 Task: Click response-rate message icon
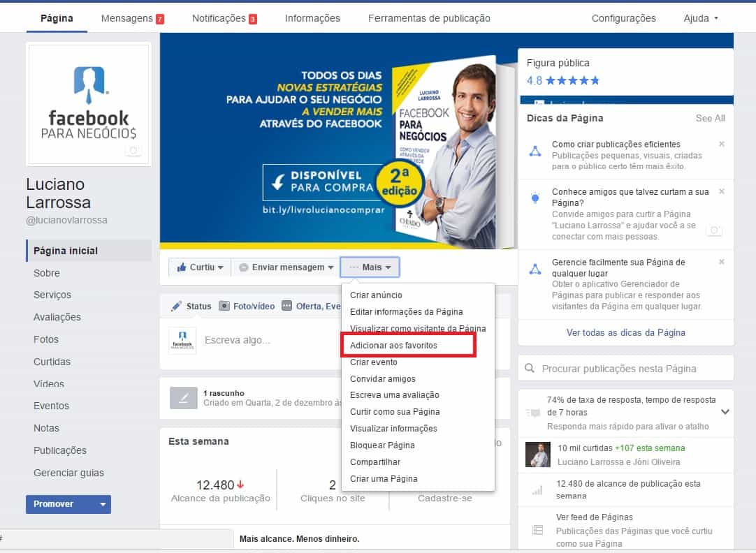[x=533, y=413]
